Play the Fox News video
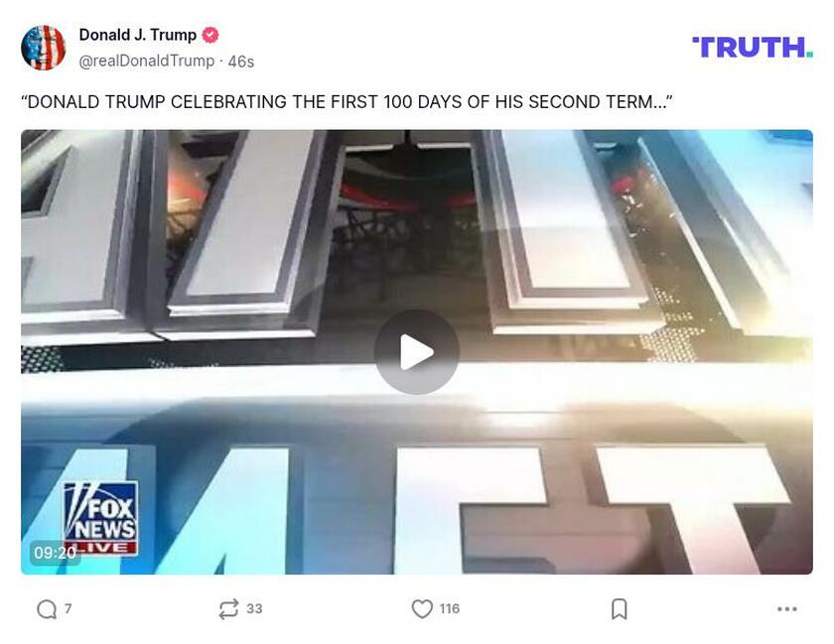The width and height of the screenshot is (834, 644). [416, 352]
